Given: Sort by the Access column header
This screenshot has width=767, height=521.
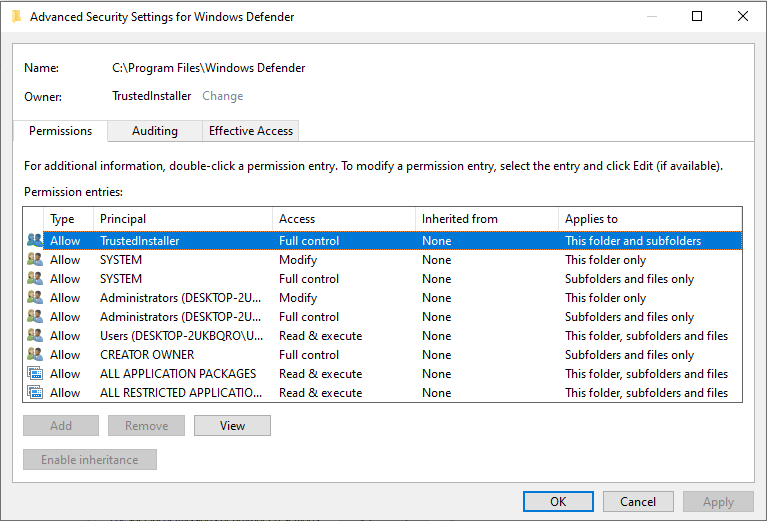Looking at the screenshot, I should click(343, 219).
